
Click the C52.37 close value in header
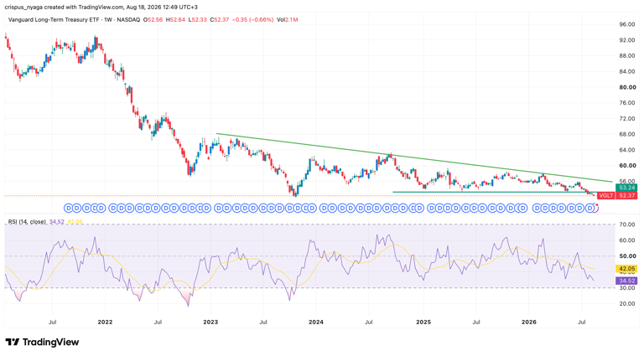pos(220,20)
